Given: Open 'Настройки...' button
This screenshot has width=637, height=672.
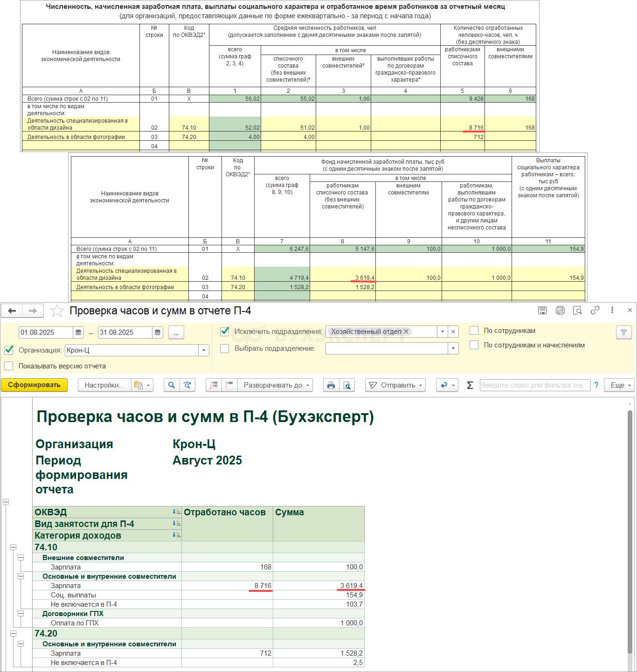Looking at the screenshot, I should pos(104,385).
